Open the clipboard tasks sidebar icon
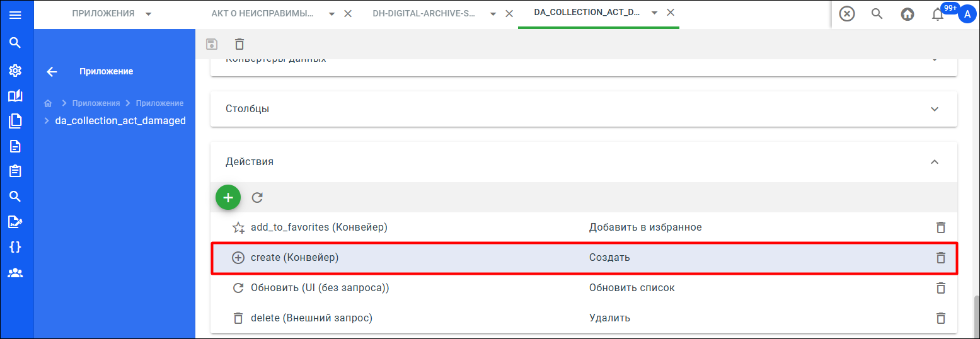 (x=15, y=171)
